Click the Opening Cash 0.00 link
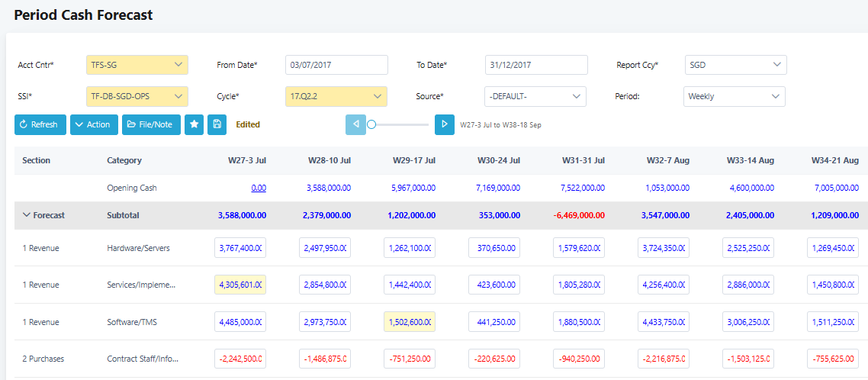 pyautogui.click(x=258, y=188)
